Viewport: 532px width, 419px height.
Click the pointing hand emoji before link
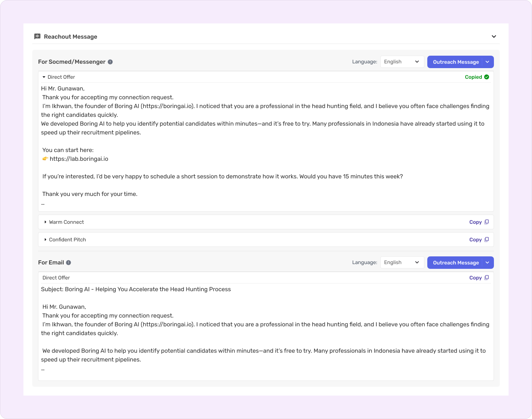45,159
